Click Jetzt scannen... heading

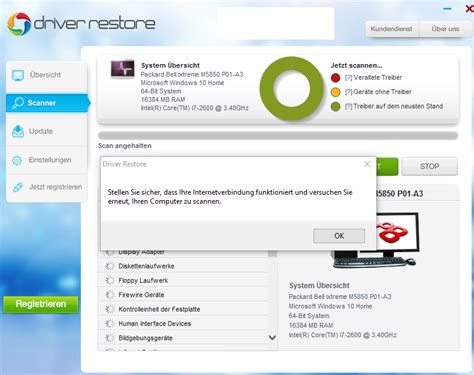pos(356,65)
